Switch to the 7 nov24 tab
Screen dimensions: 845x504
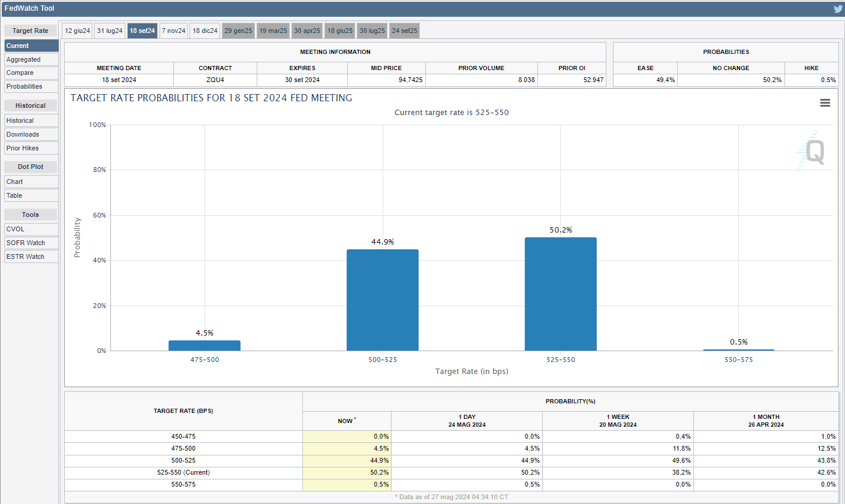point(173,31)
